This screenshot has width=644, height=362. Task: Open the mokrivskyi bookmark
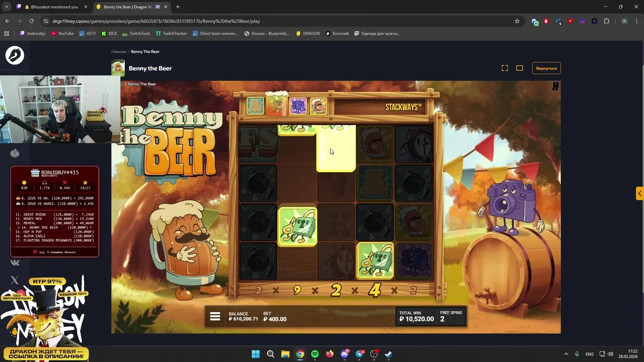tap(33, 33)
